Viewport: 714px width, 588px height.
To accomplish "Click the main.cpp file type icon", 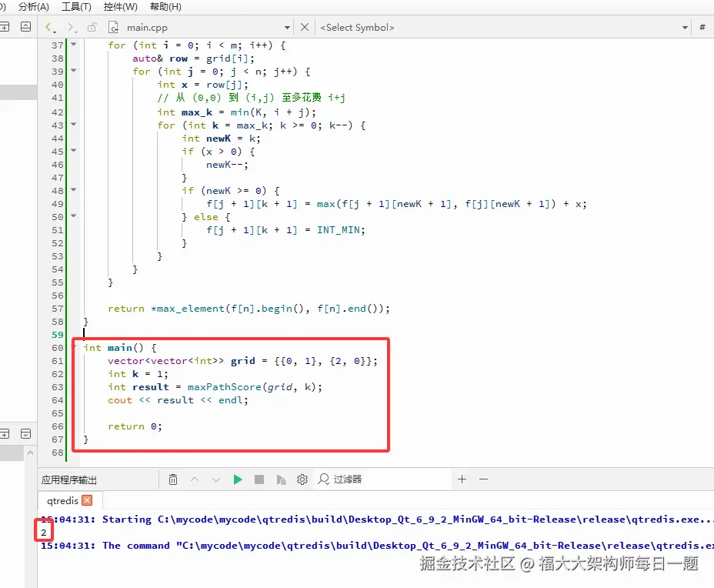I will click(x=113, y=28).
